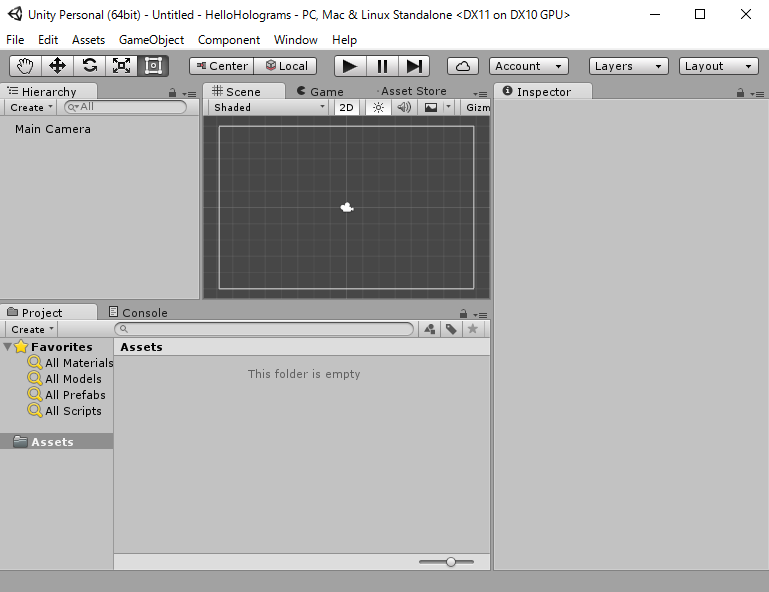
Task: Toggle the Project panel lock
Action: coord(463,313)
